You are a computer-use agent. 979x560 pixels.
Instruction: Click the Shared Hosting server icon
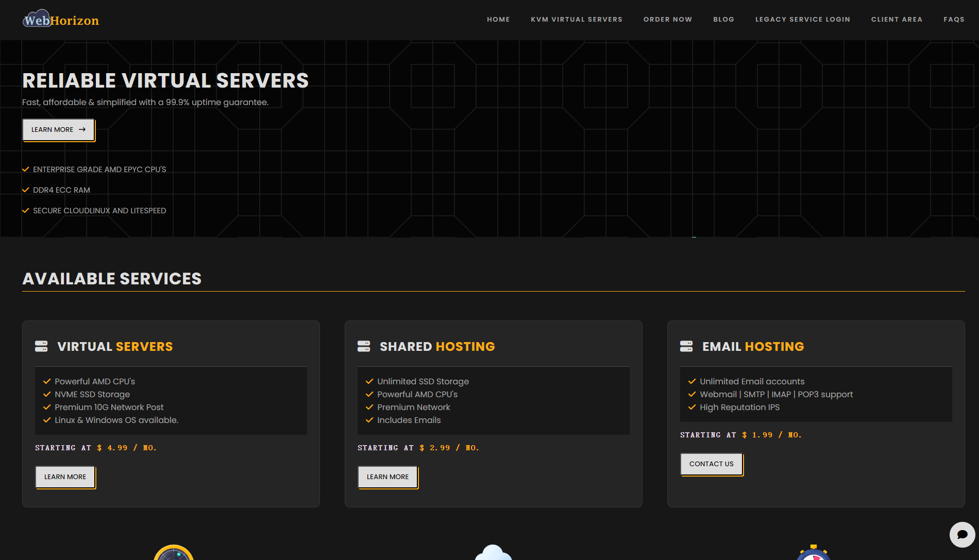[x=364, y=346]
